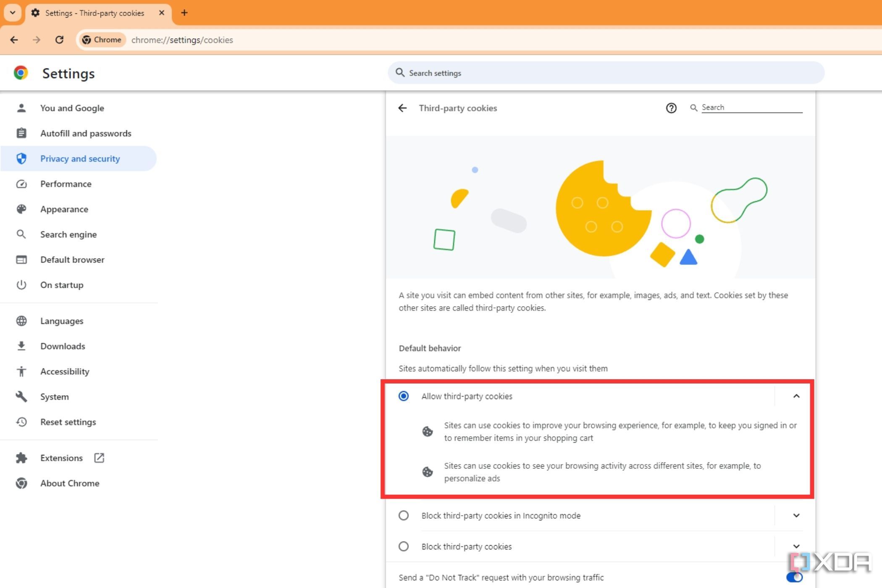
Task: Click the About Chrome menu item
Action: [70, 483]
